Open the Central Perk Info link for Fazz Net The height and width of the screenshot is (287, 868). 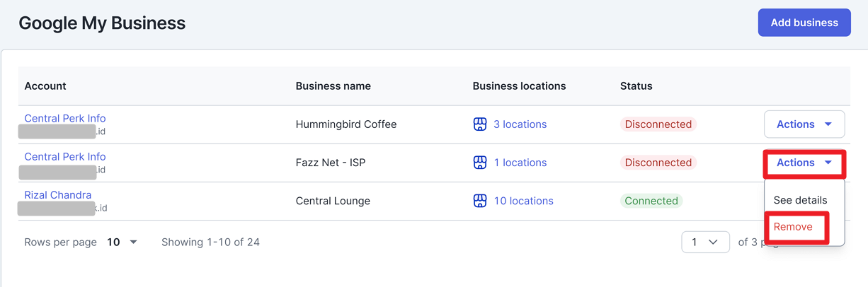tap(64, 156)
